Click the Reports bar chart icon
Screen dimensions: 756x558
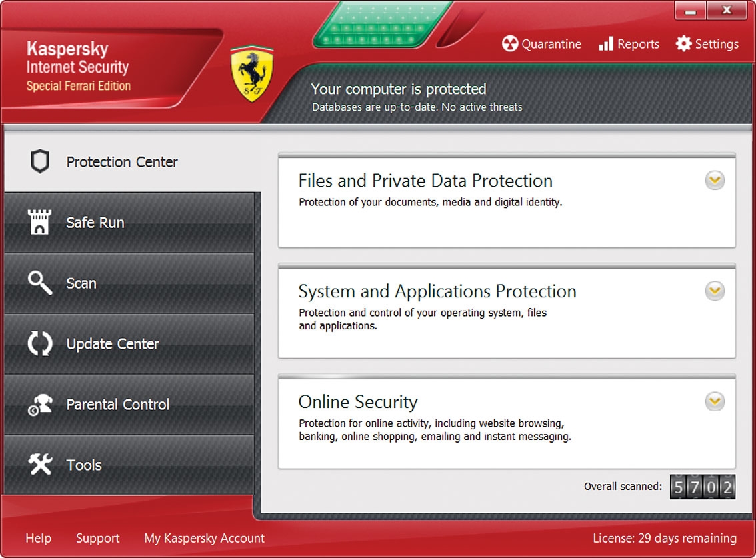click(605, 44)
